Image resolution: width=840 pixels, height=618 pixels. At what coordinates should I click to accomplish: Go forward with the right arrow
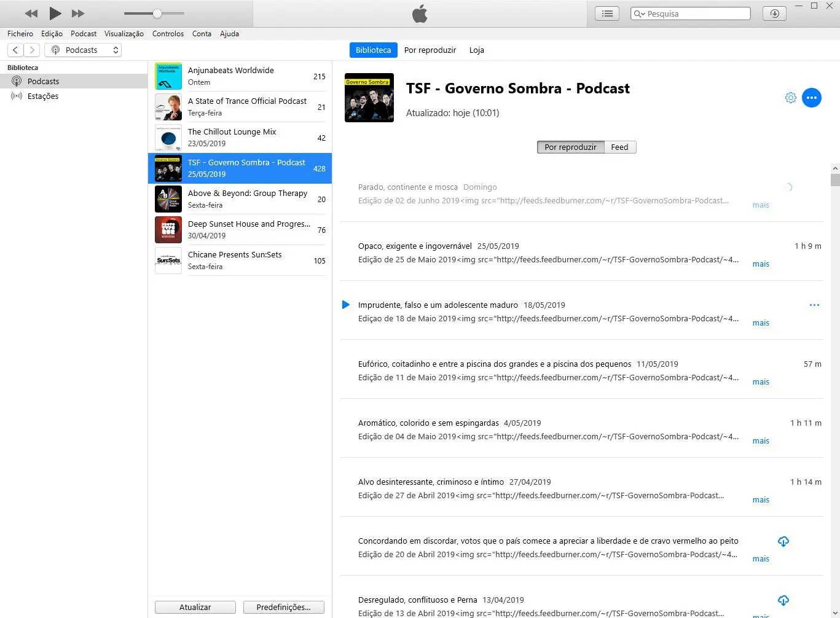tap(32, 50)
